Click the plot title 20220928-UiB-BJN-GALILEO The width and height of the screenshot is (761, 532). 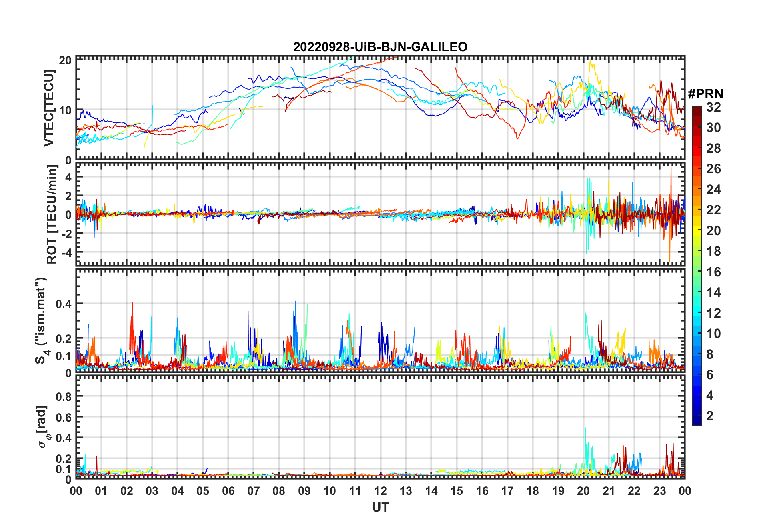pyautogui.click(x=380, y=47)
